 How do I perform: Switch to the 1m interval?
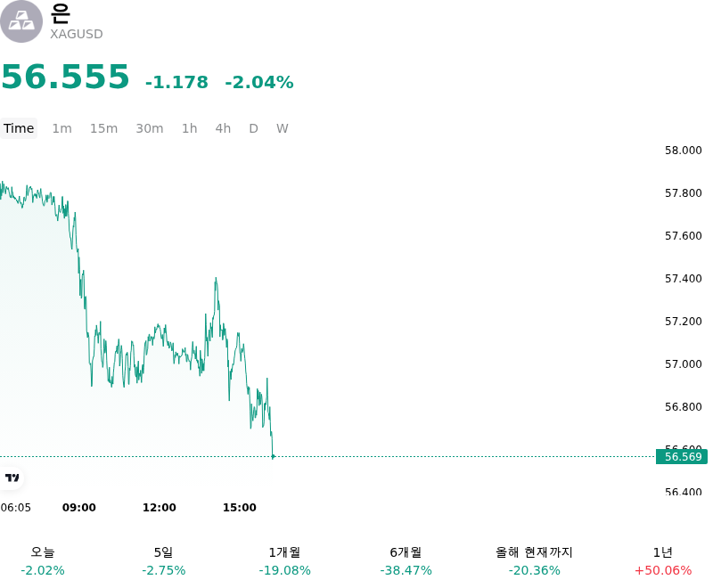(x=61, y=128)
